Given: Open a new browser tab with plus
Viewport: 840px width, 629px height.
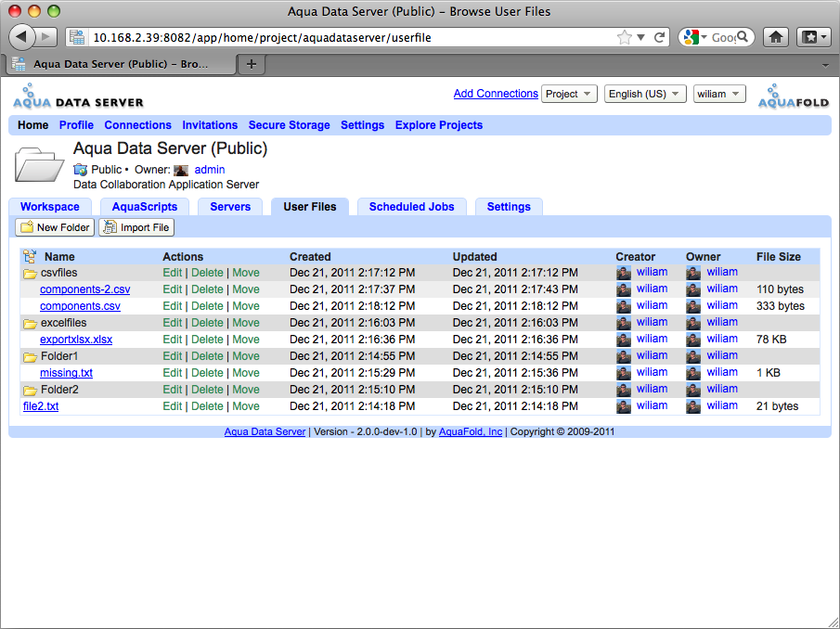Looking at the screenshot, I should (252, 64).
